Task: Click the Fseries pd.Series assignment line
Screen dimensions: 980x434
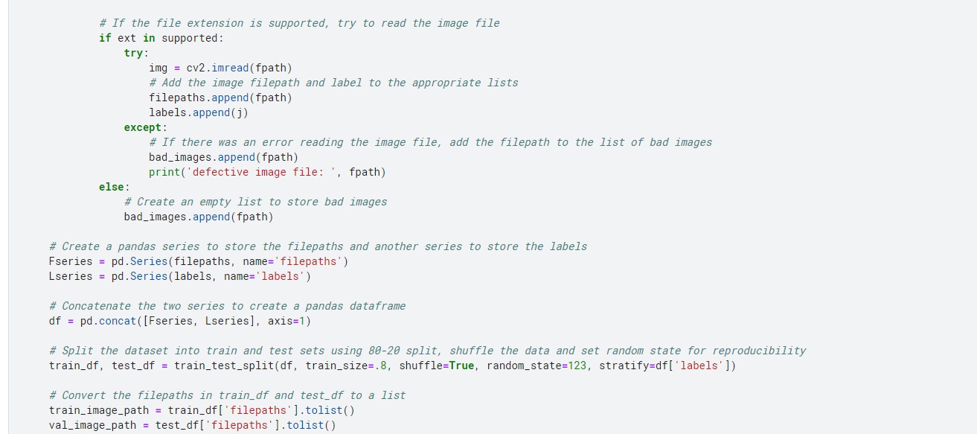Action: 198,261
